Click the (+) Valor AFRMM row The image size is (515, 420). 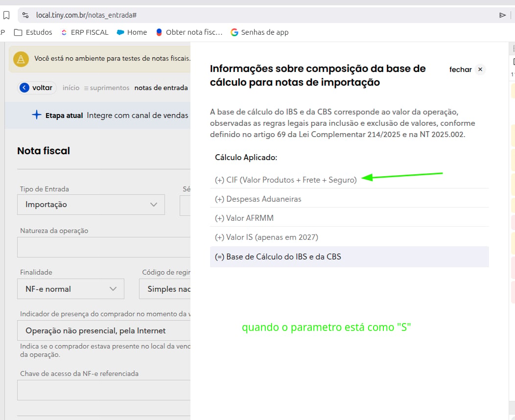tap(349, 218)
